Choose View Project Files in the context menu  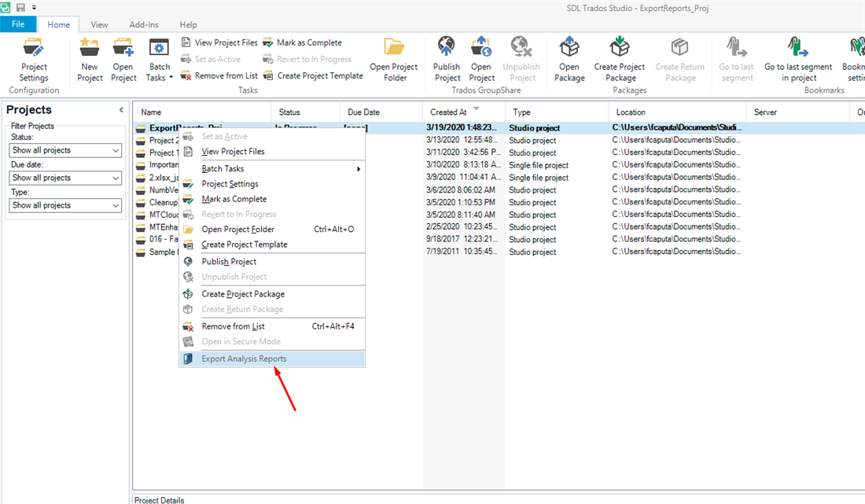tap(272, 152)
